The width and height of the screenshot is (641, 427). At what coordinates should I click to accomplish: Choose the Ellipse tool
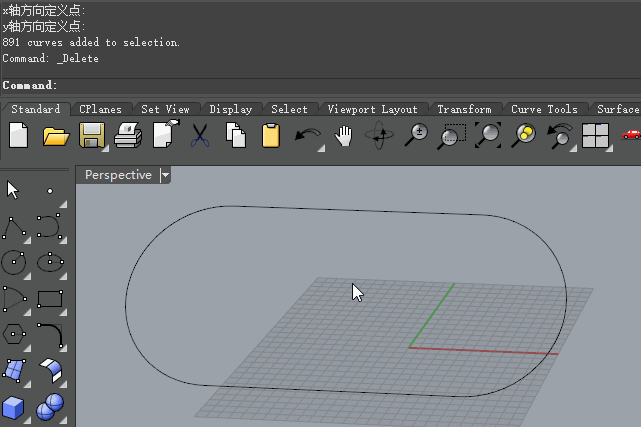coord(50,262)
